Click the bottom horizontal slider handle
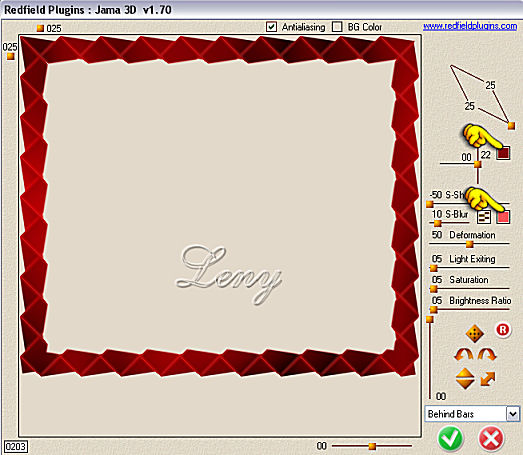523x455 pixels. tap(372, 446)
